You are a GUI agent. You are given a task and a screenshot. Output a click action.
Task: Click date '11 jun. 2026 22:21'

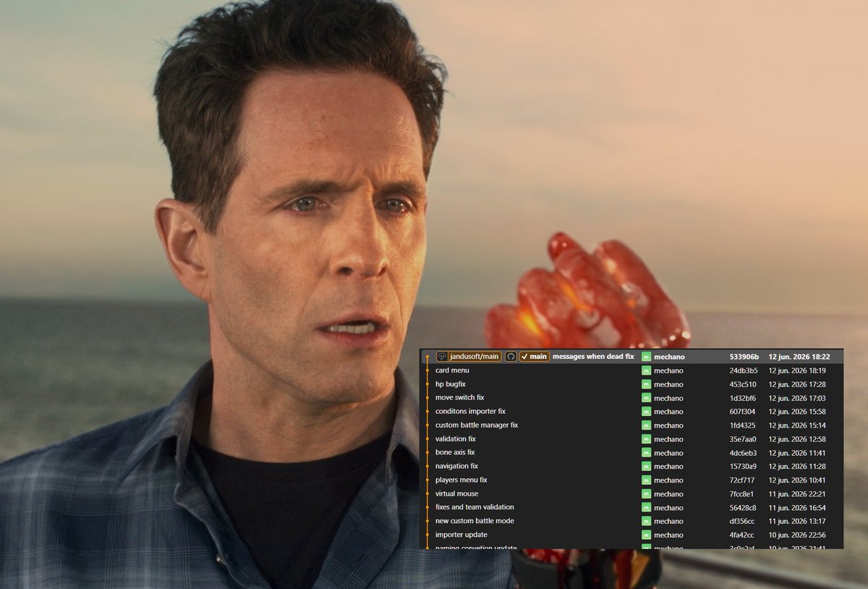pyautogui.click(x=797, y=494)
